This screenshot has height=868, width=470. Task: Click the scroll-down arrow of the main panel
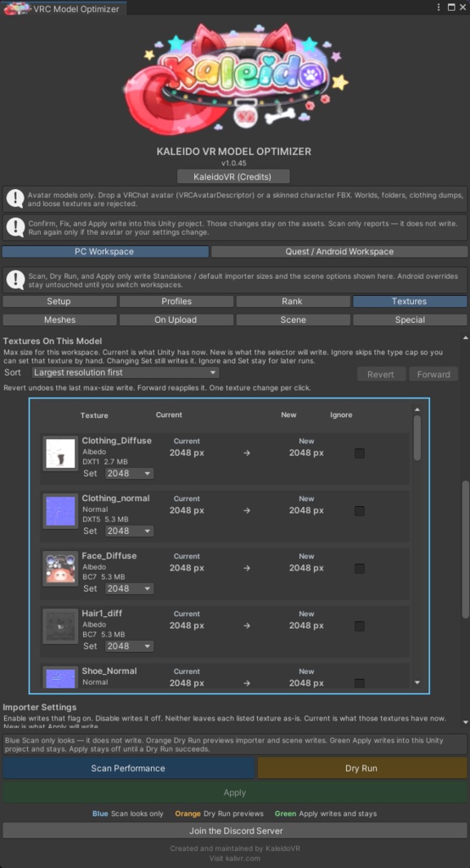pyautogui.click(x=466, y=722)
